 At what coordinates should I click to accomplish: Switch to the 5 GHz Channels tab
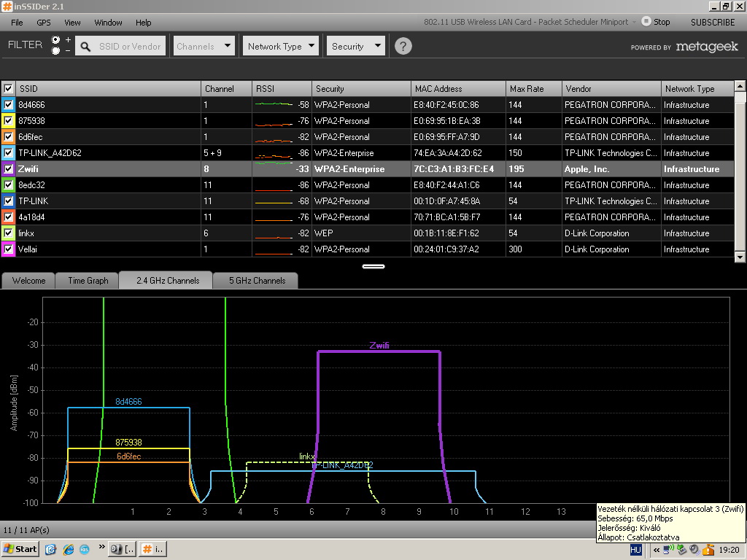point(258,281)
